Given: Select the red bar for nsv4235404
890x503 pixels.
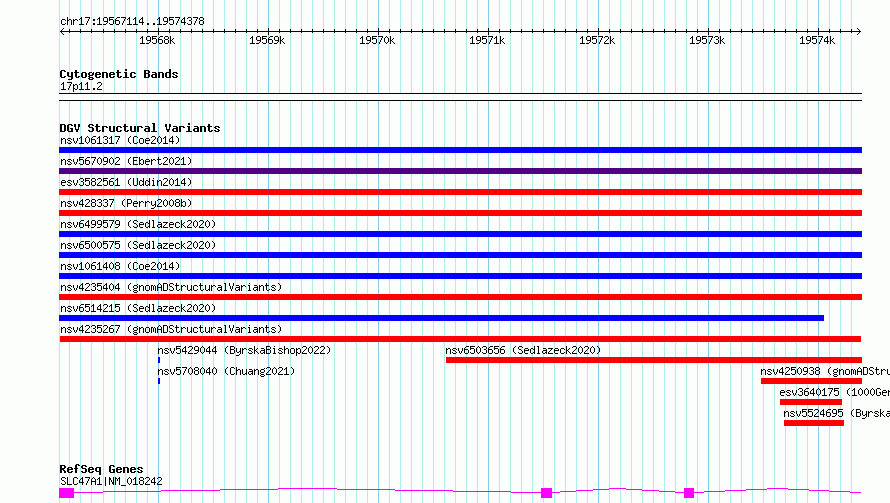Looking at the screenshot, I should (460, 297).
